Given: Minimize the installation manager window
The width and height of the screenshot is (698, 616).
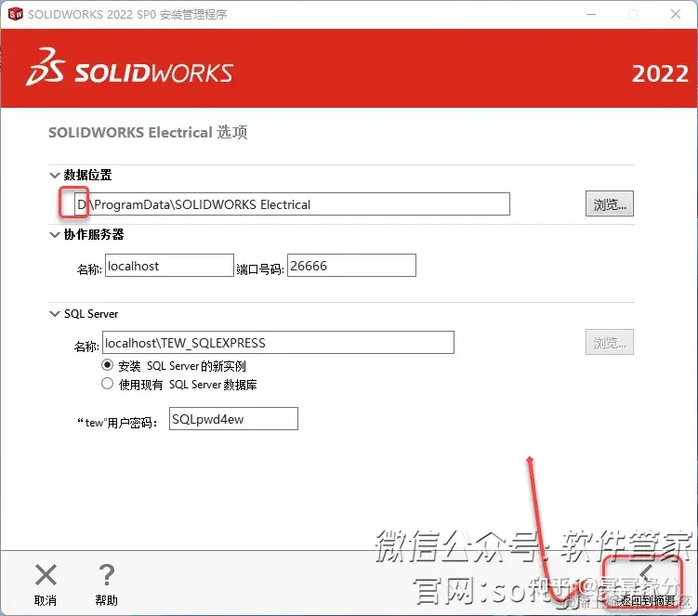Looking at the screenshot, I should coord(591,14).
